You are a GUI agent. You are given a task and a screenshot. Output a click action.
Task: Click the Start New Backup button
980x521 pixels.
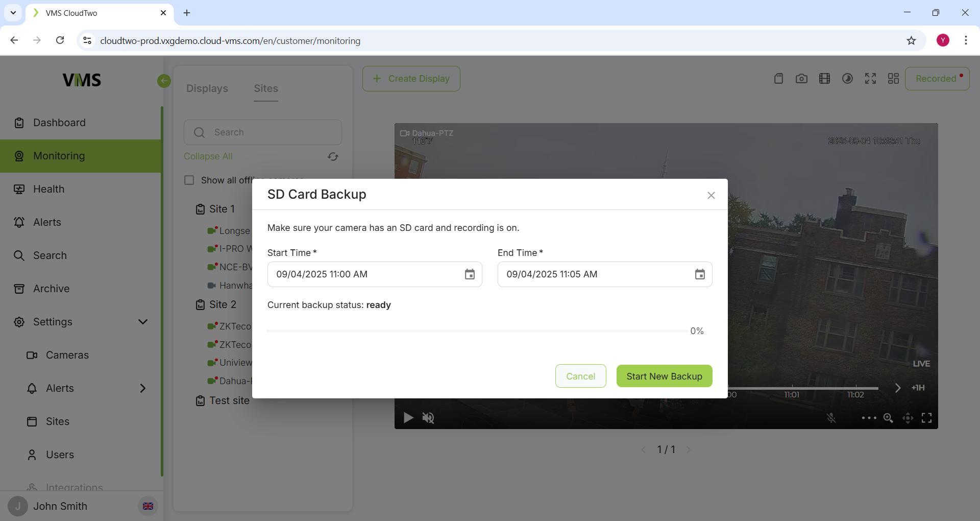pos(664,376)
